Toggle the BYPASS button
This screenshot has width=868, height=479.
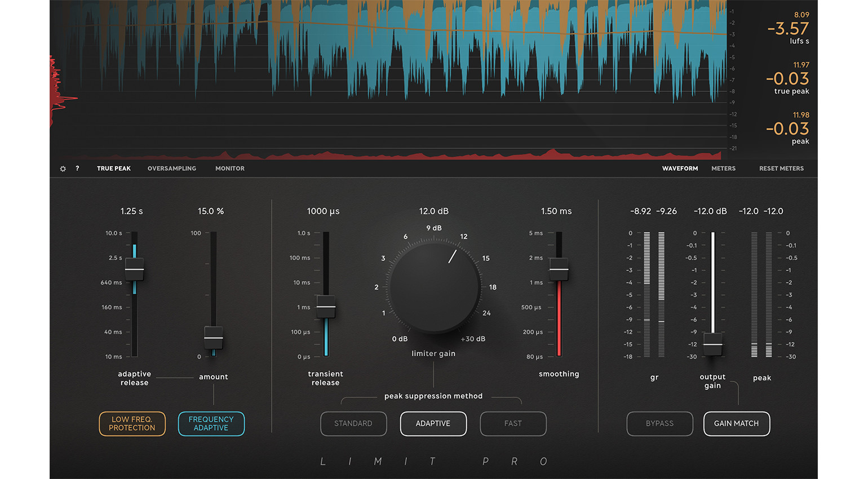click(x=659, y=424)
